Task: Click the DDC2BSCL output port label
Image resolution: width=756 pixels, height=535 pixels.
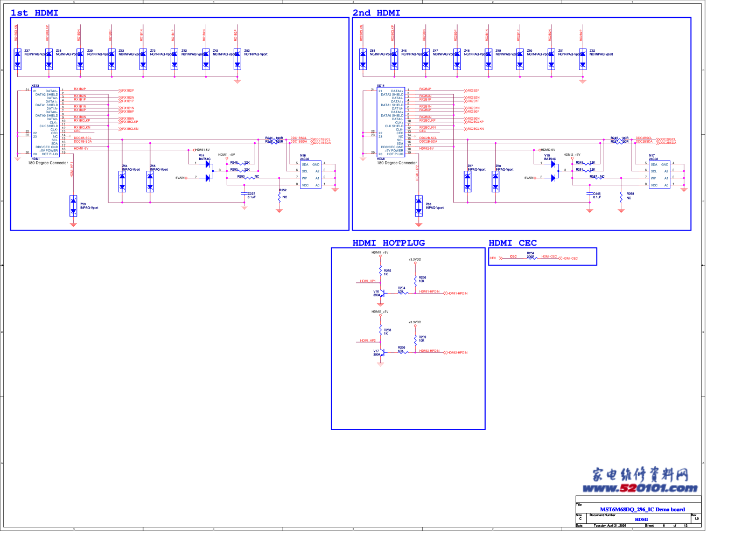Action: click(x=667, y=140)
